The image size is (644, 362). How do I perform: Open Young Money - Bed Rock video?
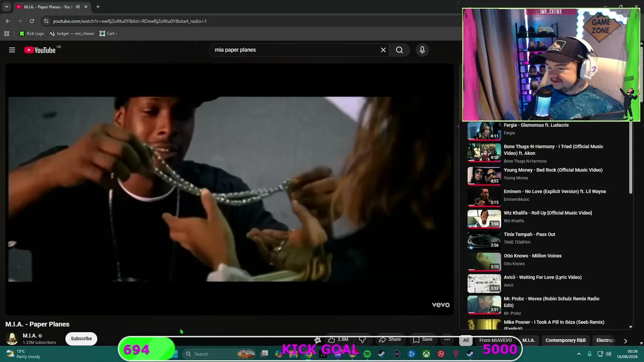tap(553, 170)
